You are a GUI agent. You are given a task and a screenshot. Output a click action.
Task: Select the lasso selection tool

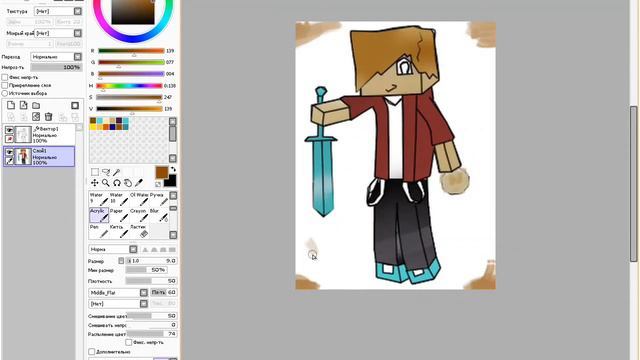106,172
